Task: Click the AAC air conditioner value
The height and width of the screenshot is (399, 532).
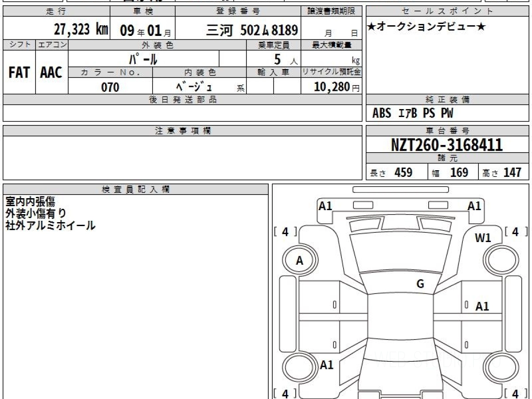Action: tap(51, 73)
